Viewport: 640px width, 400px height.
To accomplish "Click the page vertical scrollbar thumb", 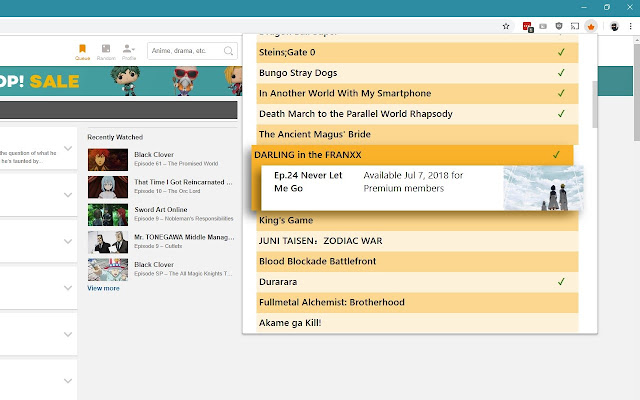I will pyautogui.click(x=637, y=92).
